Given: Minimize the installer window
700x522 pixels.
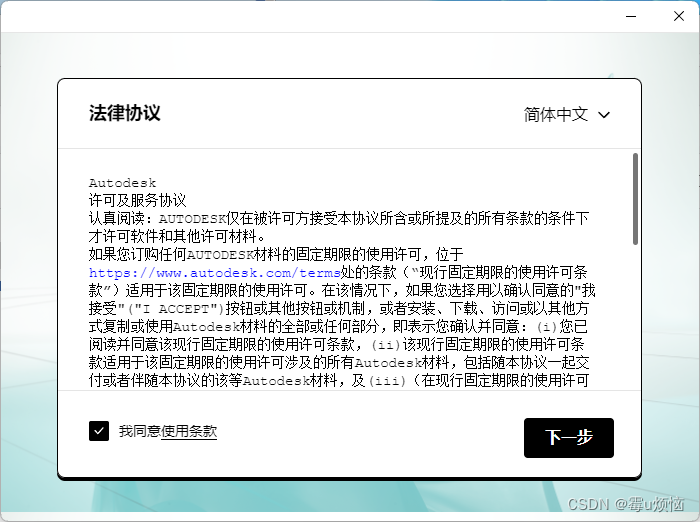Looking at the screenshot, I should pos(631,16).
